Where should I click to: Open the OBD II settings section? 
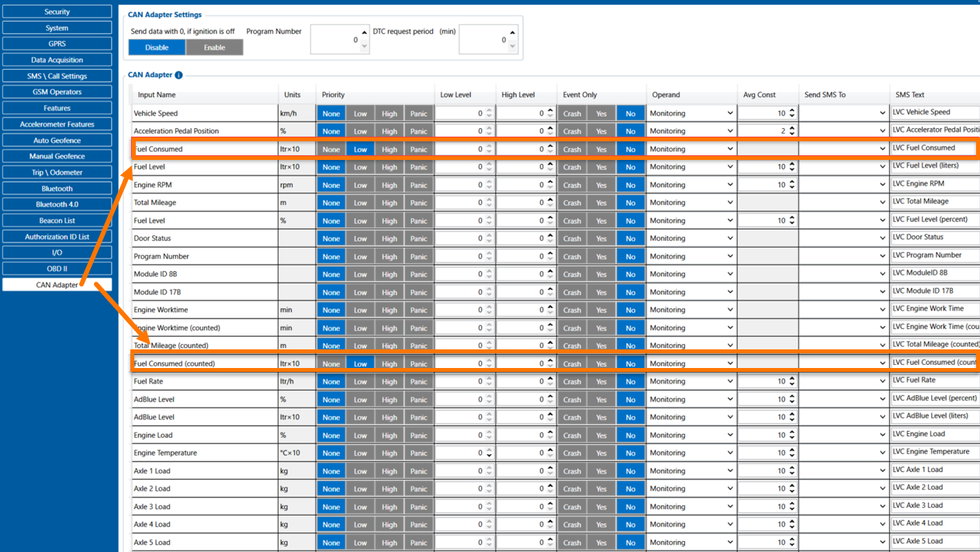pyautogui.click(x=57, y=269)
